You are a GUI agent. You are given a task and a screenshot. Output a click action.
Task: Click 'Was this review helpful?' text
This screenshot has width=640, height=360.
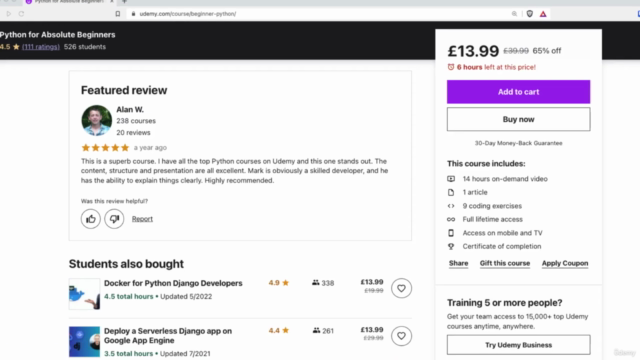tap(114, 201)
